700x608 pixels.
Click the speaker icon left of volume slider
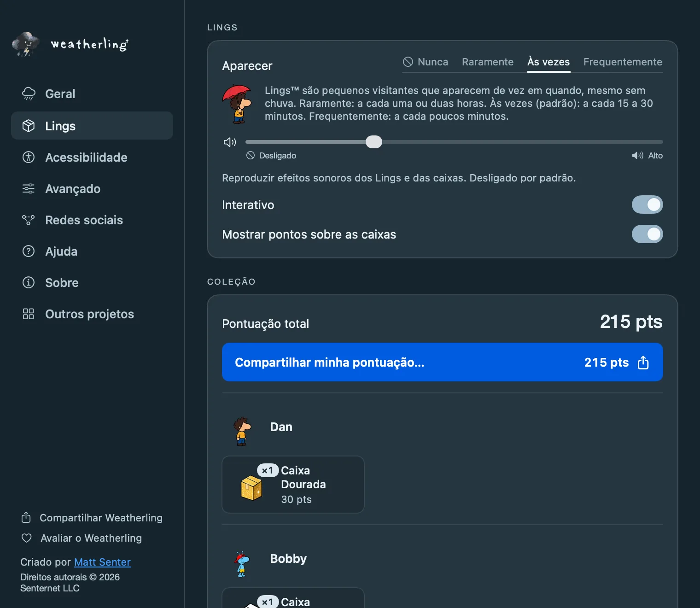tap(230, 142)
